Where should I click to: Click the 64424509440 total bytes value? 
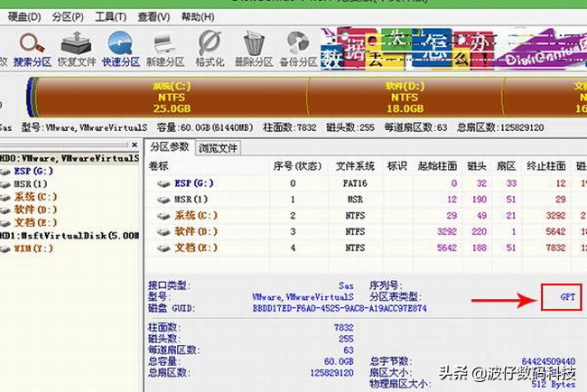coord(548,361)
